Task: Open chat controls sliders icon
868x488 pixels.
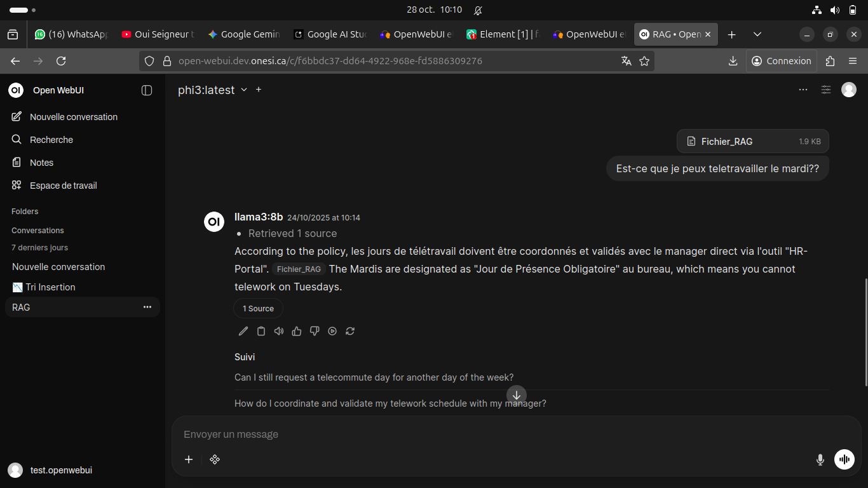Action: [x=826, y=90]
